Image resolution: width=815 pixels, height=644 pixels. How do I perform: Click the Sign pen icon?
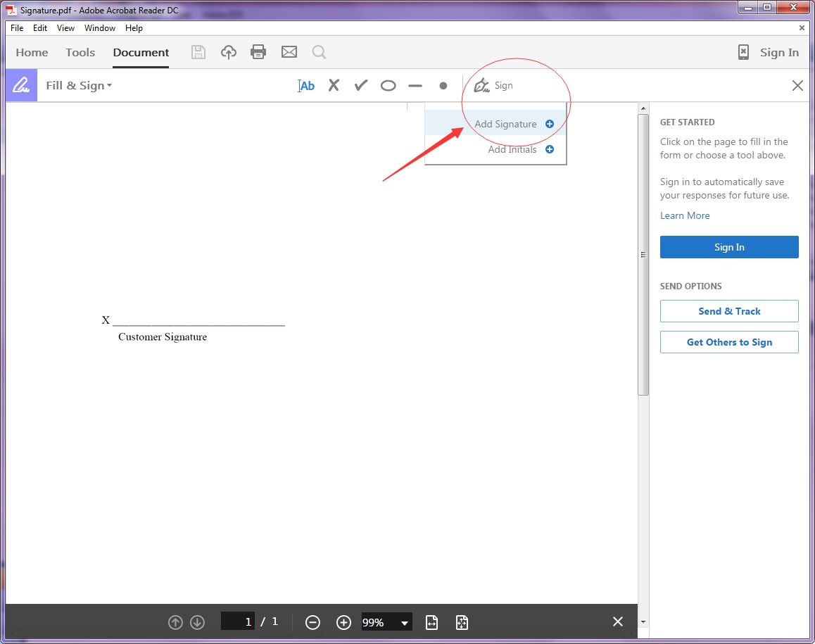click(x=481, y=85)
